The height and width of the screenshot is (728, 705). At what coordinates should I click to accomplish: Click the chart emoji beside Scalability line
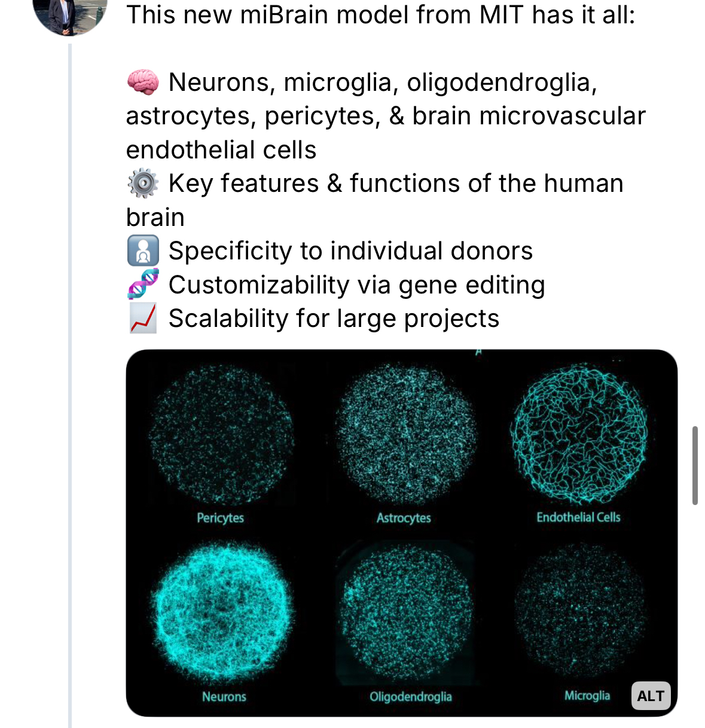pyautogui.click(x=143, y=318)
